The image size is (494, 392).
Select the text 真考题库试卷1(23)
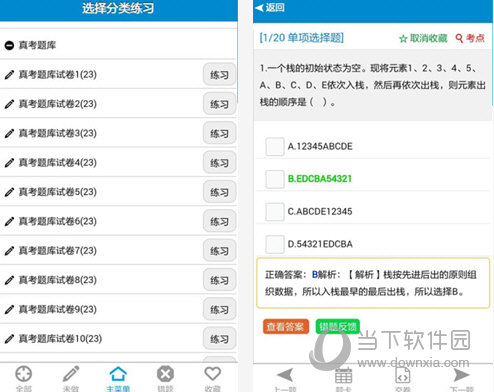pos(58,74)
